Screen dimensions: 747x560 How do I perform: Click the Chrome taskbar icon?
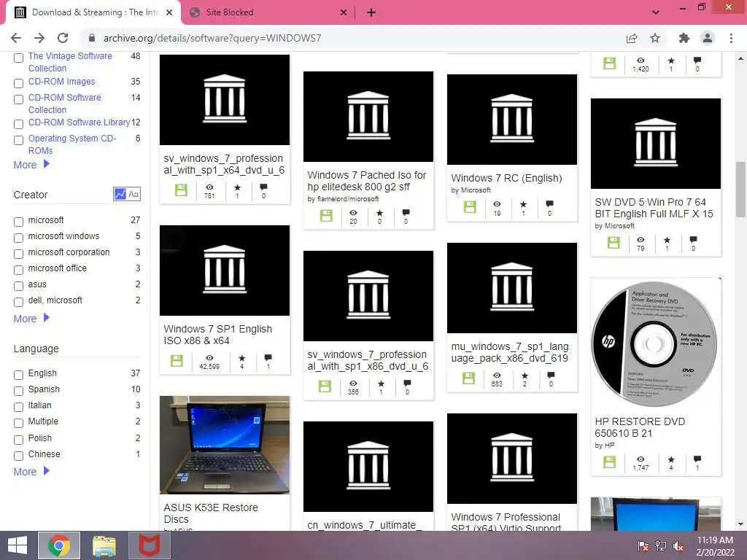pos(59,545)
